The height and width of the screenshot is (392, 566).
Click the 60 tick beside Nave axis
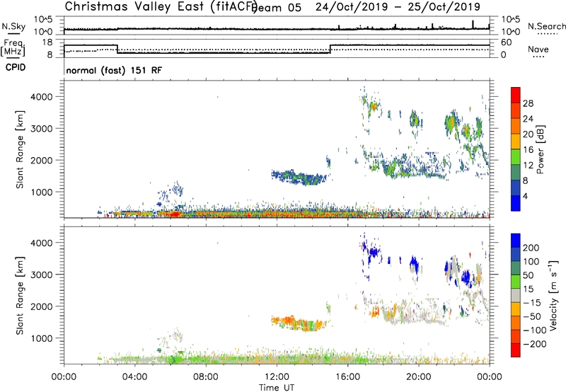click(507, 42)
